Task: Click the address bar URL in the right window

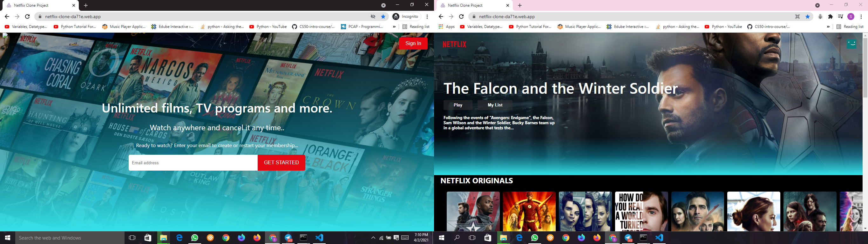Action: click(x=507, y=17)
